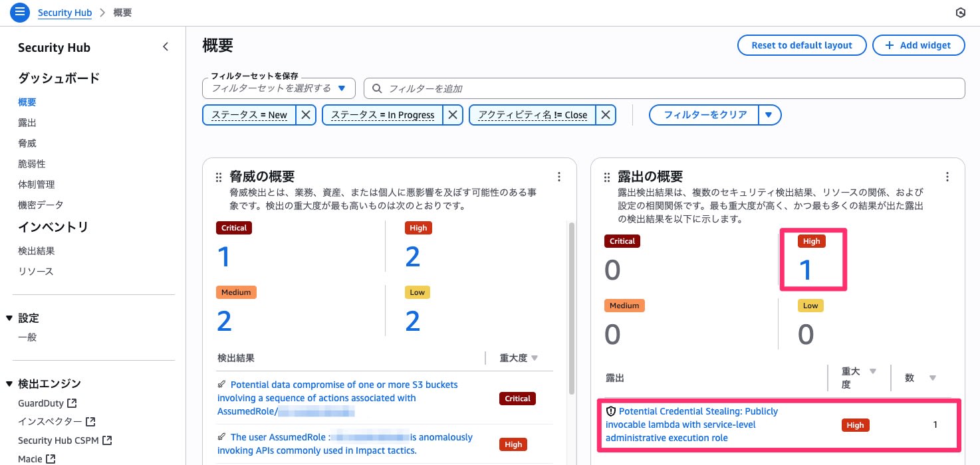
Task: Sort exposures by 数 column arrow
Action: 932,378
